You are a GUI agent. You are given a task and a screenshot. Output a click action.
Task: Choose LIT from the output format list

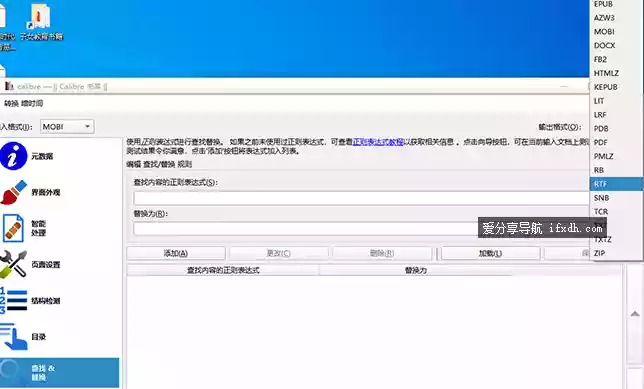click(616, 101)
